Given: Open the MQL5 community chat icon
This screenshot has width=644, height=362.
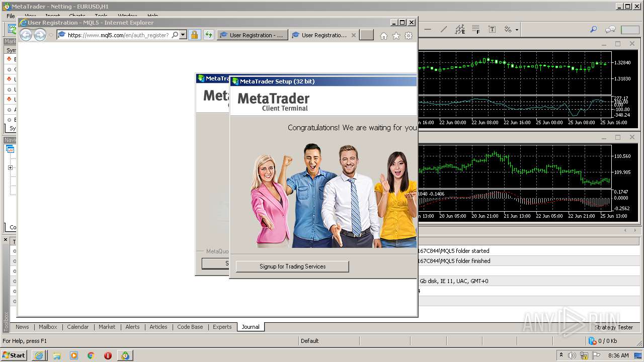Looking at the screenshot, I should point(610,30).
